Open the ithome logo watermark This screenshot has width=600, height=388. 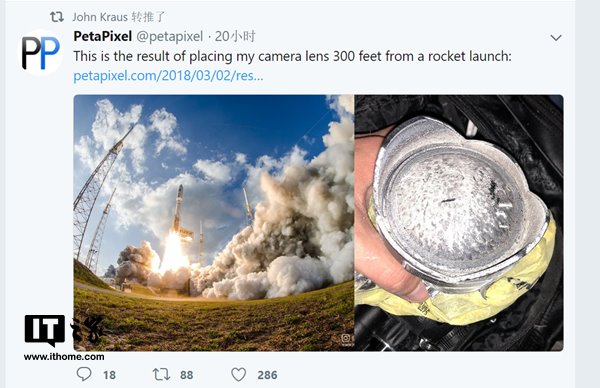pos(64,330)
